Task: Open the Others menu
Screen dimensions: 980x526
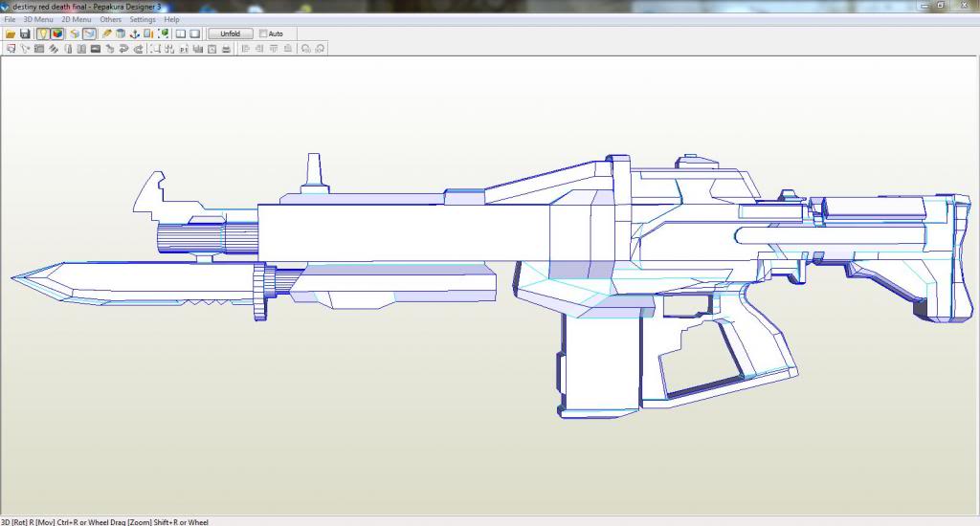Action: [111, 19]
